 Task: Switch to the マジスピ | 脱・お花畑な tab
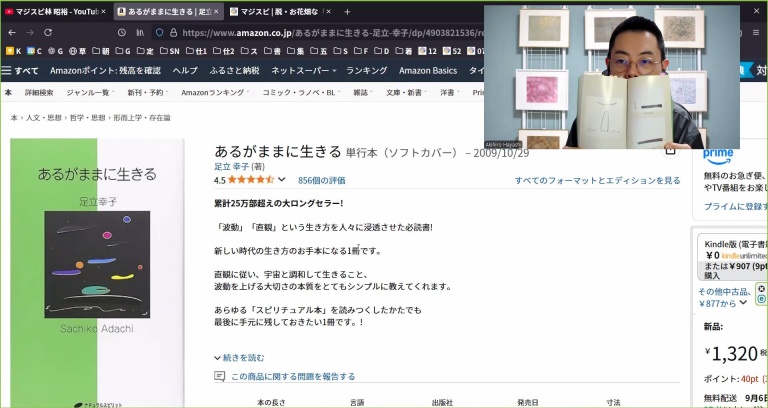pyautogui.click(x=281, y=11)
